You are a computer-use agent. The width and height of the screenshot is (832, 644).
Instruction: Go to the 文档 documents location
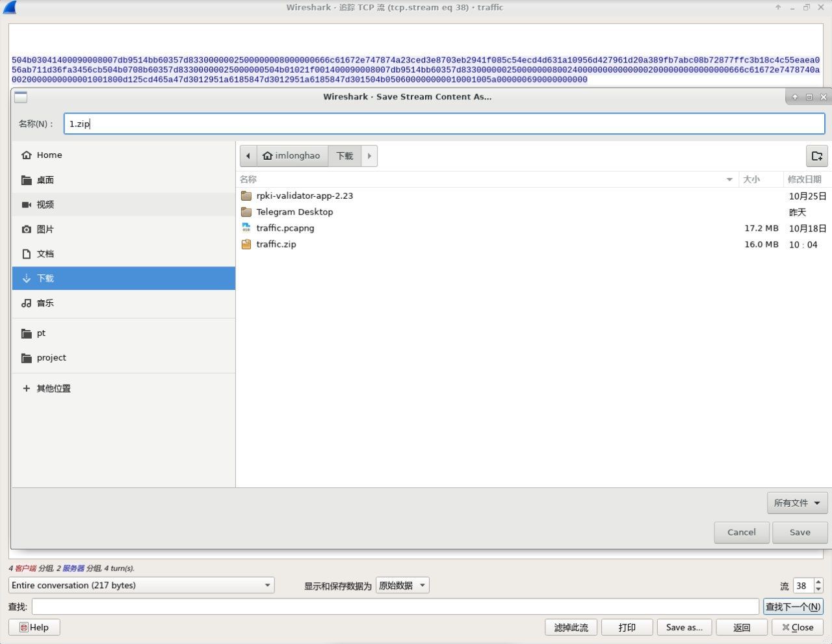pos(45,254)
